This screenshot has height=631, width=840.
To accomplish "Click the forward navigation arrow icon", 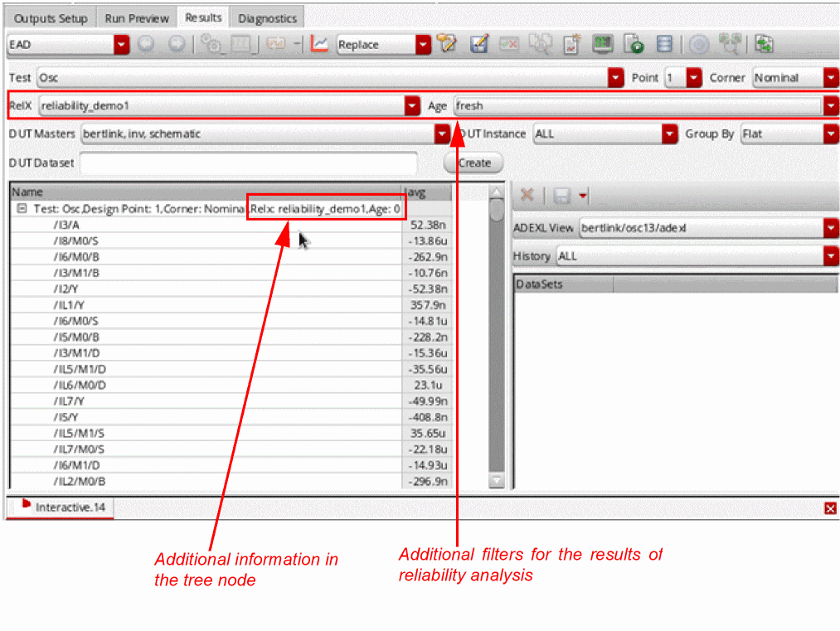I will tap(177, 44).
